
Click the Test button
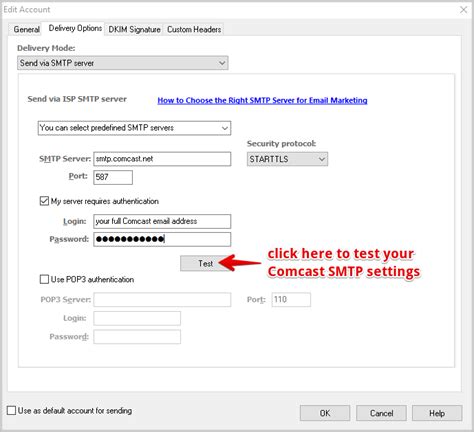[x=205, y=263]
